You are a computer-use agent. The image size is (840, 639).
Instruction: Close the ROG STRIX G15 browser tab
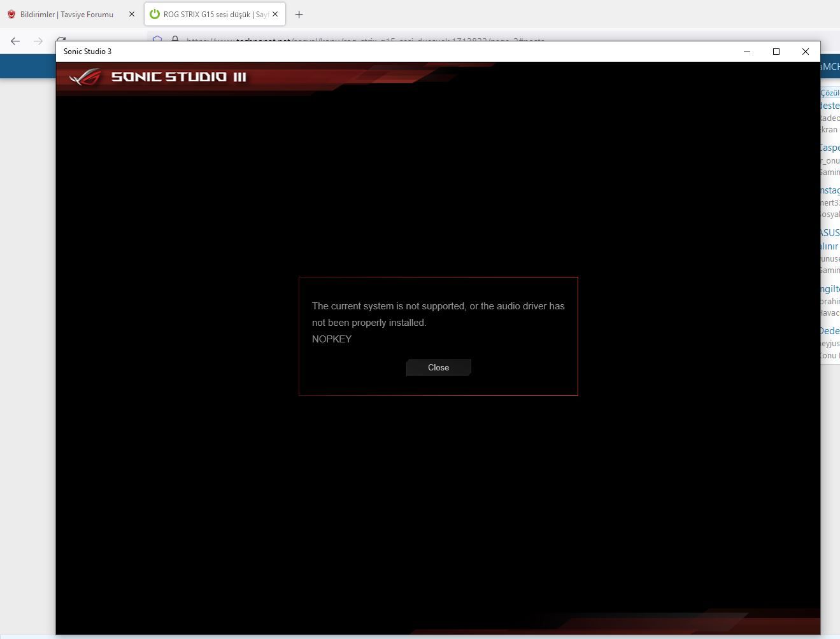pyautogui.click(x=275, y=14)
